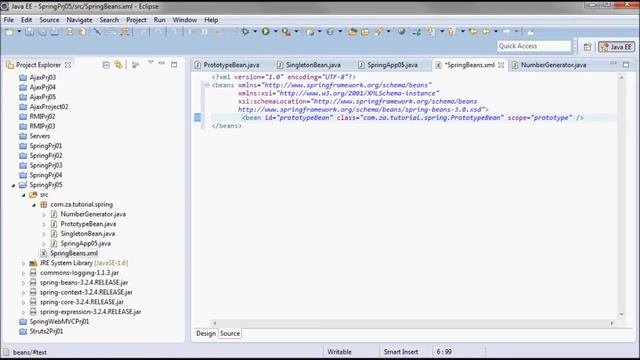Switch to the Design editor tab
The image size is (640, 360).
(206, 333)
